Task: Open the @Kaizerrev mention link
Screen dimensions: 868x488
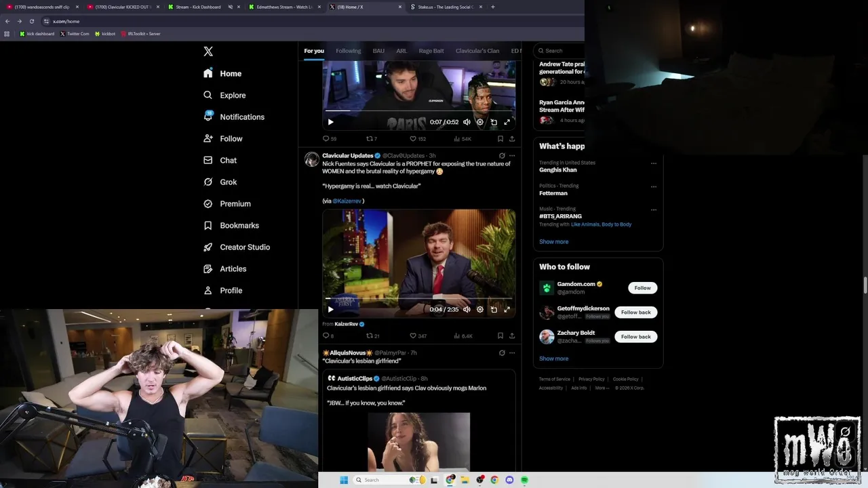Action: 347,201
